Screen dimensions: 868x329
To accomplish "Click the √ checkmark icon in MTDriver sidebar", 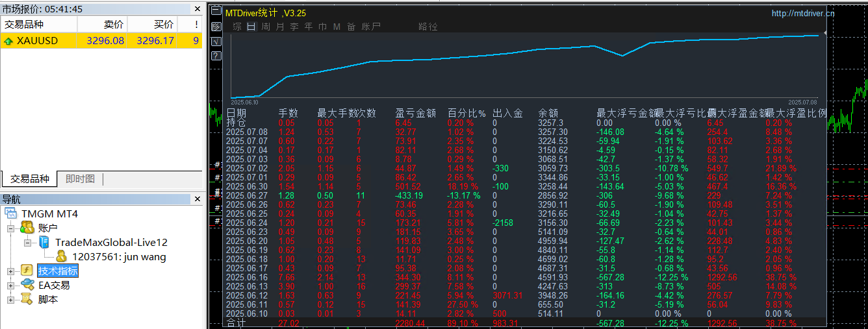I will click(216, 42).
